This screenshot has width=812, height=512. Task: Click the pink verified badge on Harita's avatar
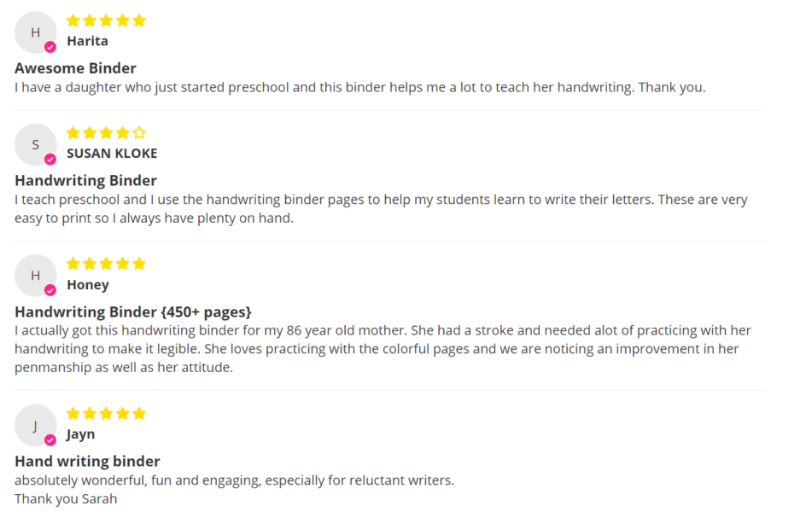pyautogui.click(x=50, y=47)
